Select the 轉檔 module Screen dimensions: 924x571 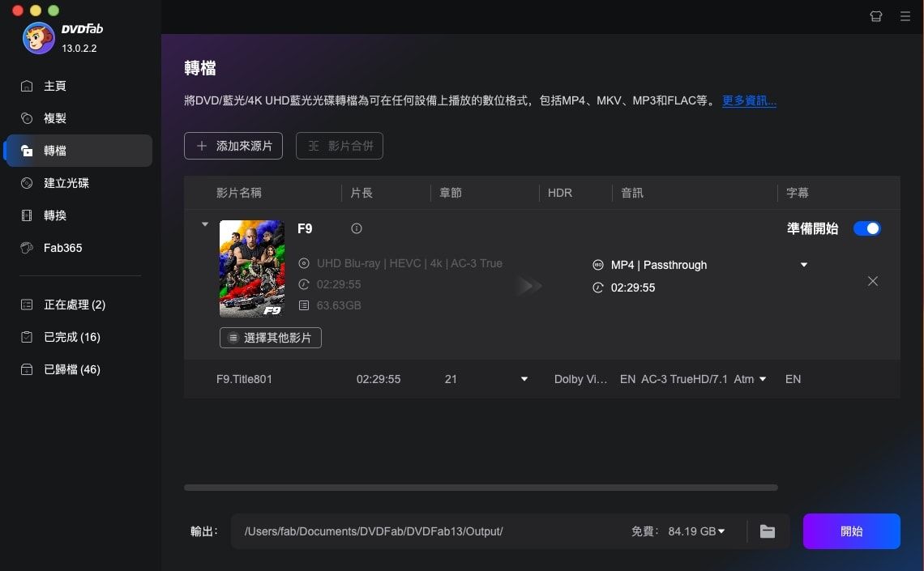(x=78, y=151)
